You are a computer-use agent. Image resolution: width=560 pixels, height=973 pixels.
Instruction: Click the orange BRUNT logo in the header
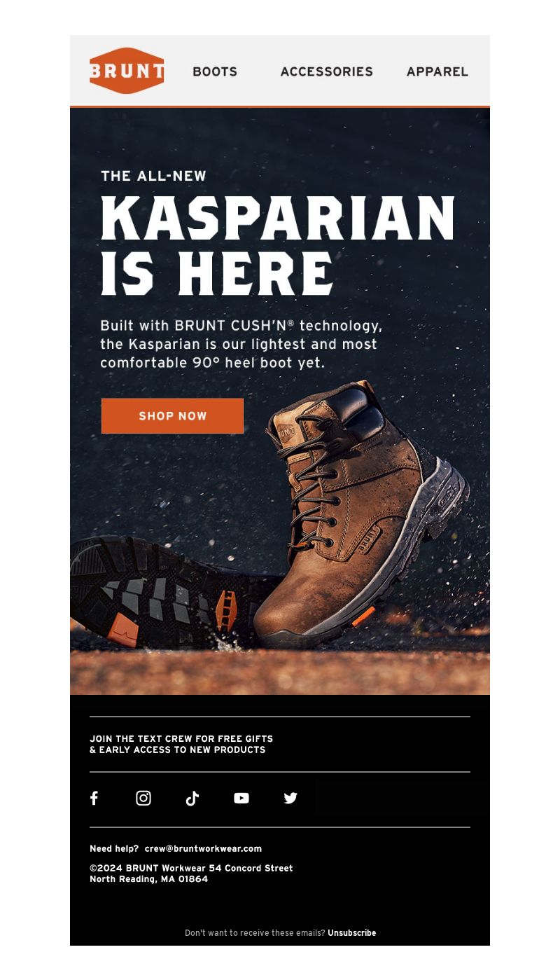127,71
